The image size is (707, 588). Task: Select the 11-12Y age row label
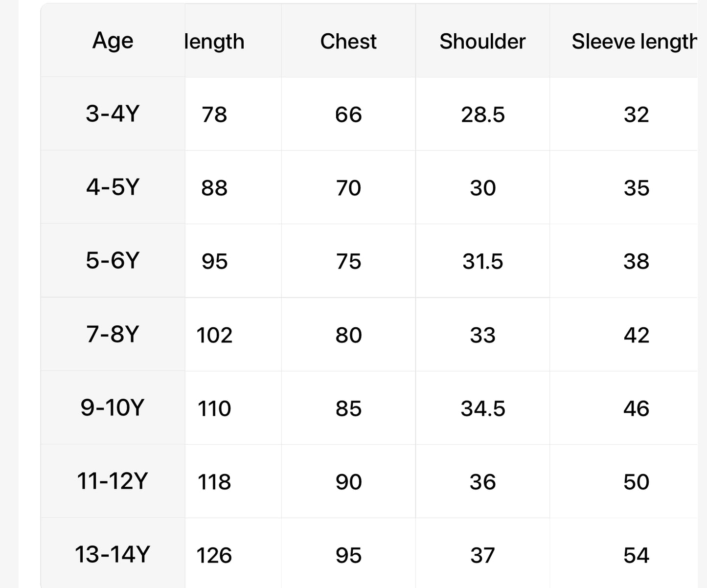click(113, 481)
